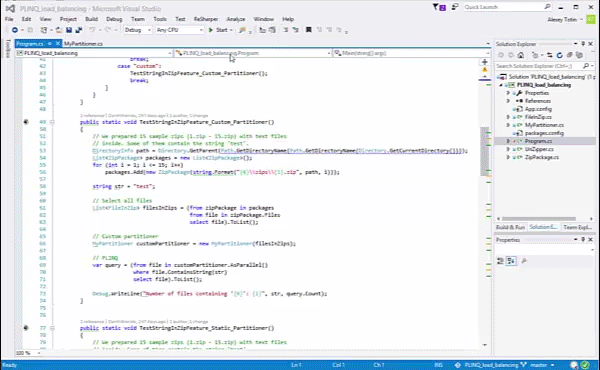Click the Alexey Totin account name
Screen dimensions: 600x370
pos(562,20)
